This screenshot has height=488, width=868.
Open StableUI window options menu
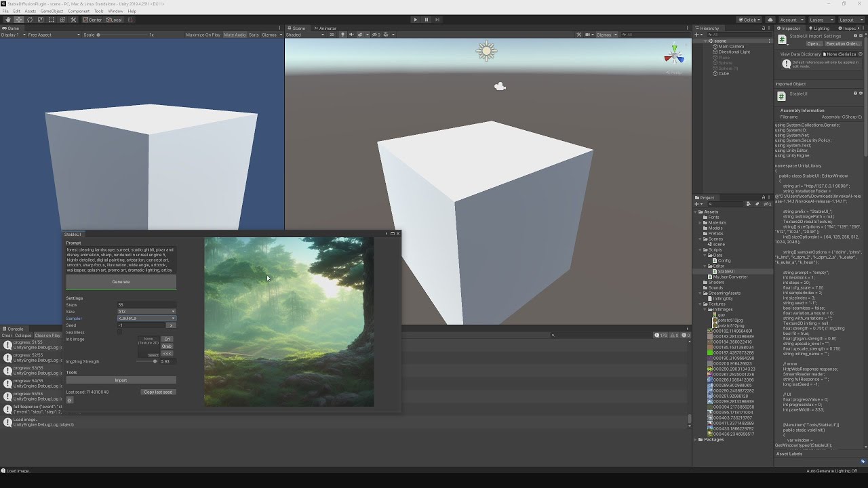(386, 234)
